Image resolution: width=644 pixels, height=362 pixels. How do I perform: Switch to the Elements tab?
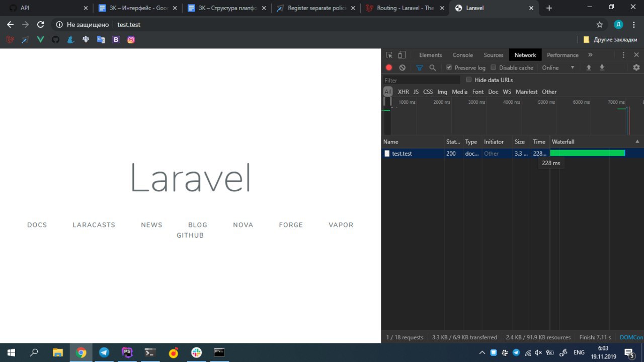430,55
